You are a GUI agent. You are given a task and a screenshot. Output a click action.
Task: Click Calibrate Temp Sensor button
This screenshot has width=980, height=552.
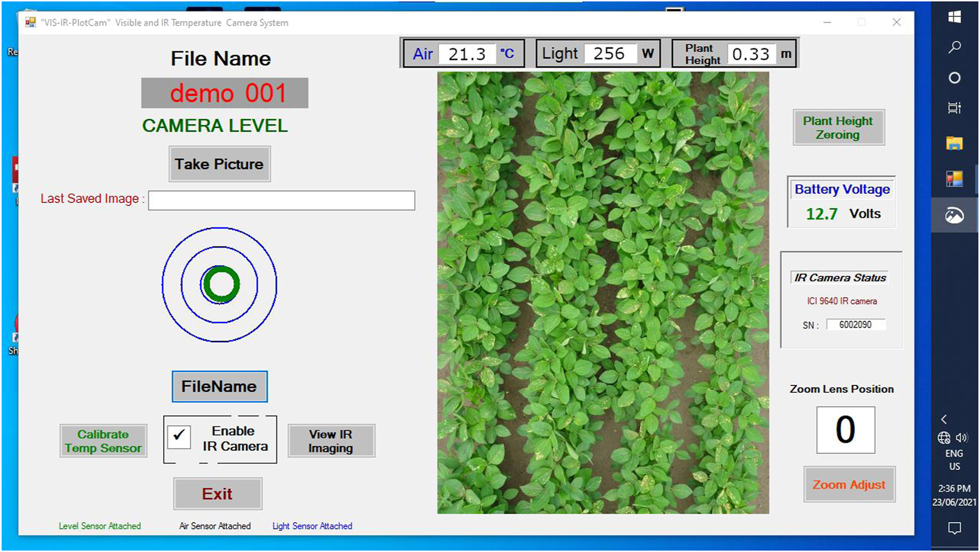point(103,441)
